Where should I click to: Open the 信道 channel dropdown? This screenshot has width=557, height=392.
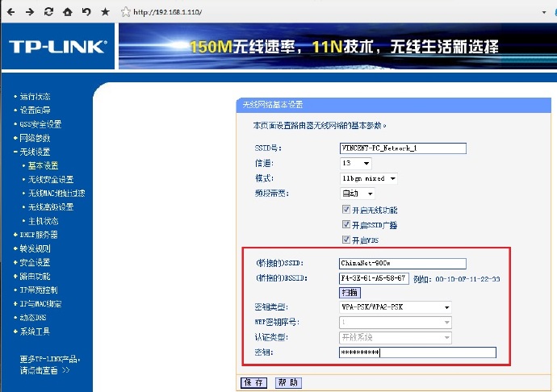click(355, 163)
